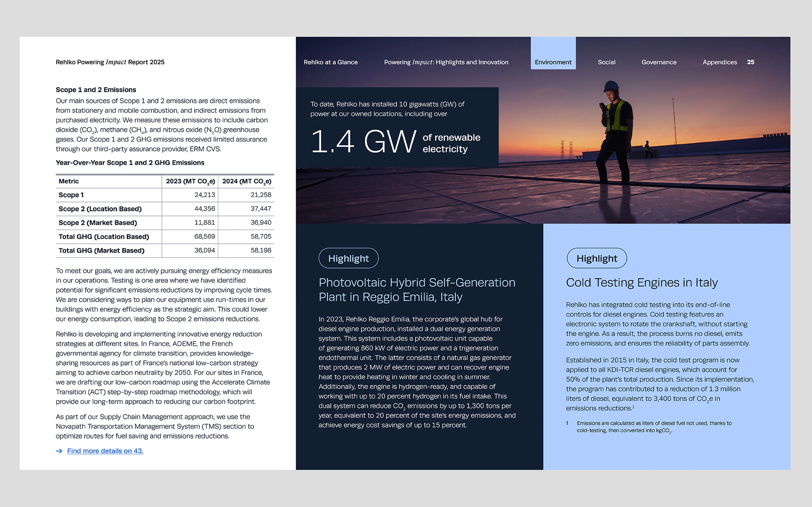Viewport: 812px width, 507px height.
Task: Select the highlighted Environment tab
Action: [553, 62]
